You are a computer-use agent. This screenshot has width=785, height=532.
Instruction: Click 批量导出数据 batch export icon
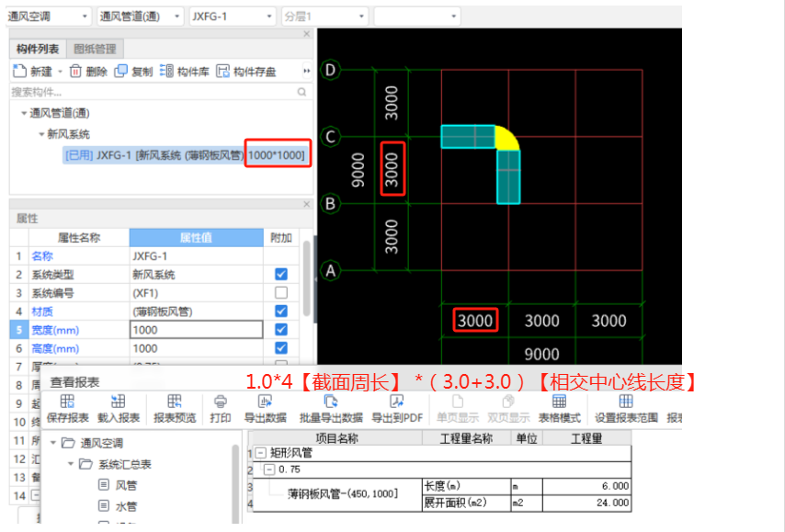click(331, 402)
